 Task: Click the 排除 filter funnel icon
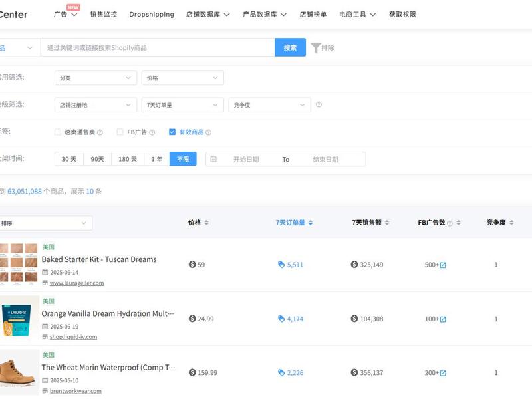pyautogui.click(x=315, y=47)
